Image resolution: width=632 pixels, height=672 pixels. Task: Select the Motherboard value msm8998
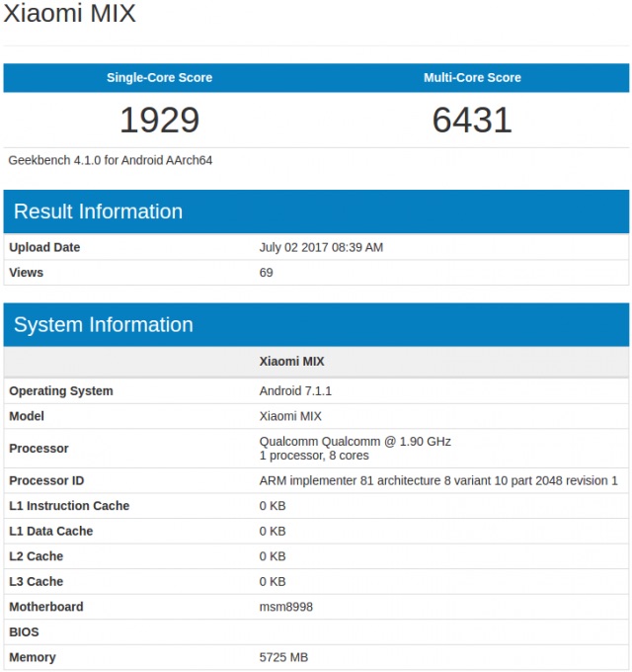[x=286, y=607]
